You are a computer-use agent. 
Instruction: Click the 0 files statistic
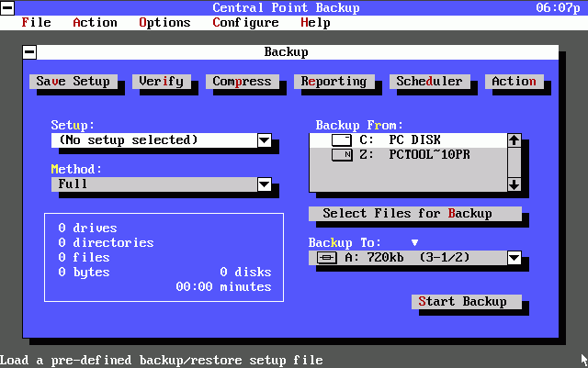click(84, 258)
